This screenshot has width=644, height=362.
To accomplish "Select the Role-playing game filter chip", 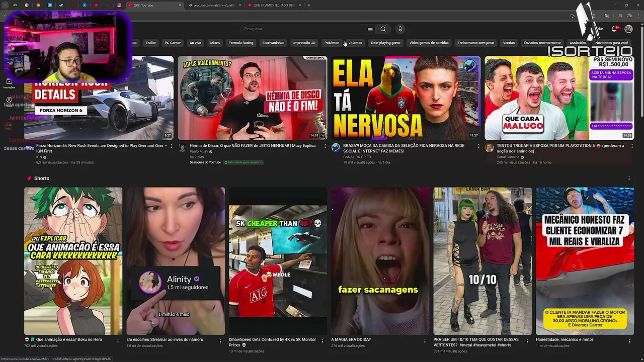I will [x=385, y=43].
